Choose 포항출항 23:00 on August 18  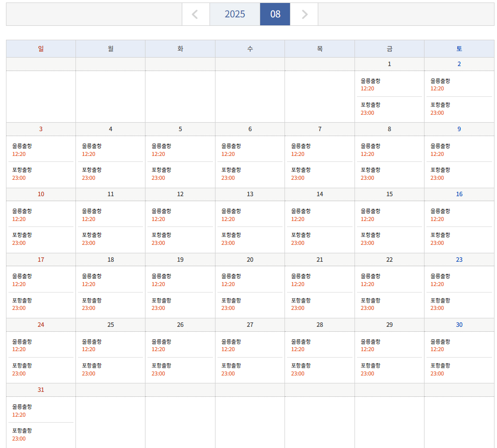pos(91,304)
